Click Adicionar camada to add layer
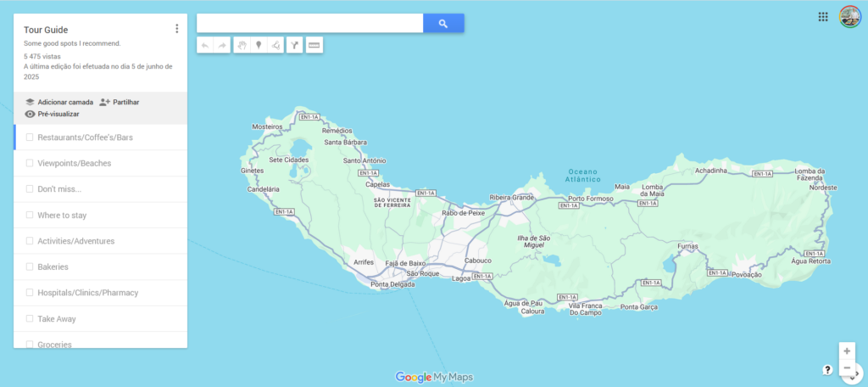 tap(59, 102)
